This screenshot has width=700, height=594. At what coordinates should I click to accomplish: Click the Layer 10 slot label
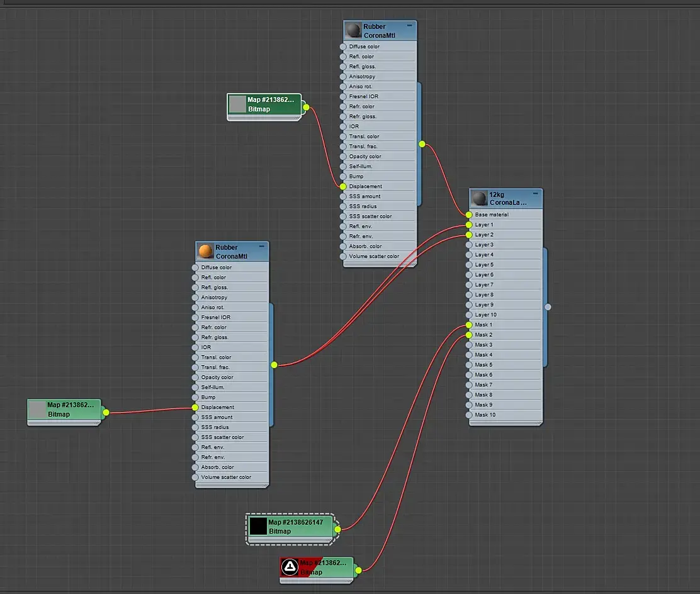point(486,315)
